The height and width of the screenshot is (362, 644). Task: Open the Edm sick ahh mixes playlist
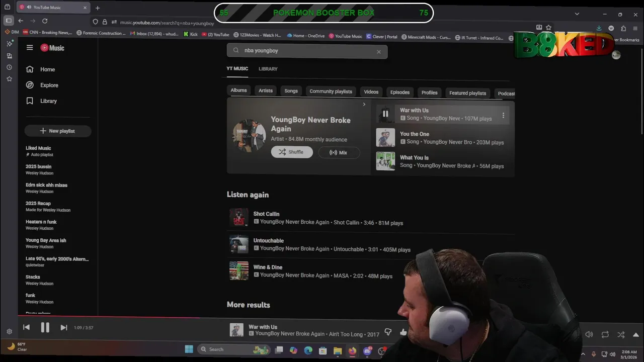[x=46, y=188]
